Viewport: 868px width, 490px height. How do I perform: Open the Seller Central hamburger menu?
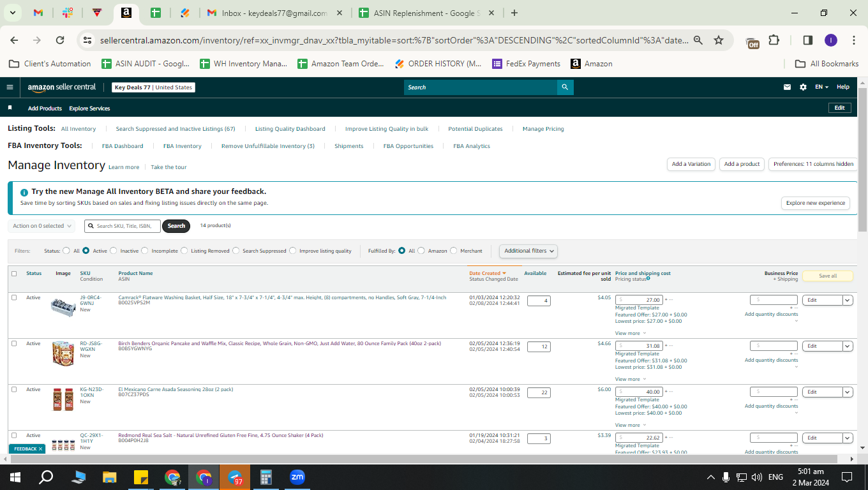[10, 87]
